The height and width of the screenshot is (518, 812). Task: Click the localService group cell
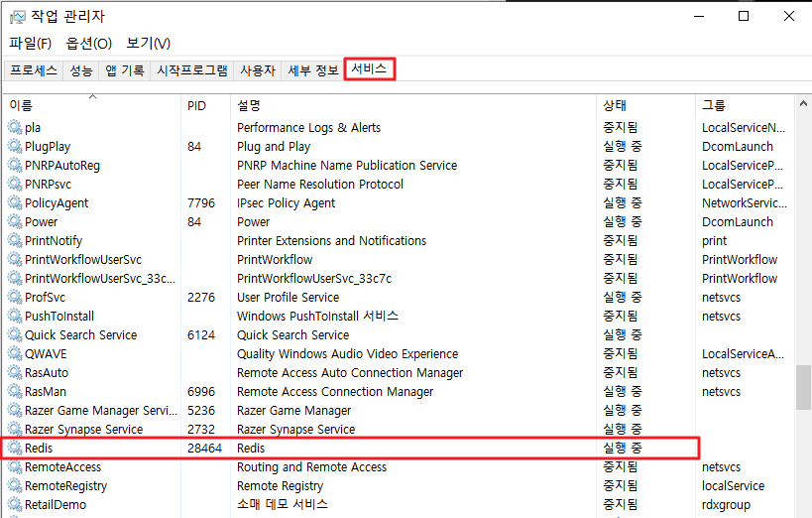click(734, 486)
